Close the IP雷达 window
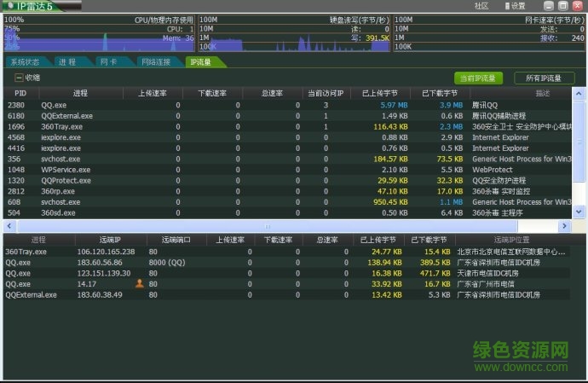Viewport: 588px width, 383px height. point(578,6)
